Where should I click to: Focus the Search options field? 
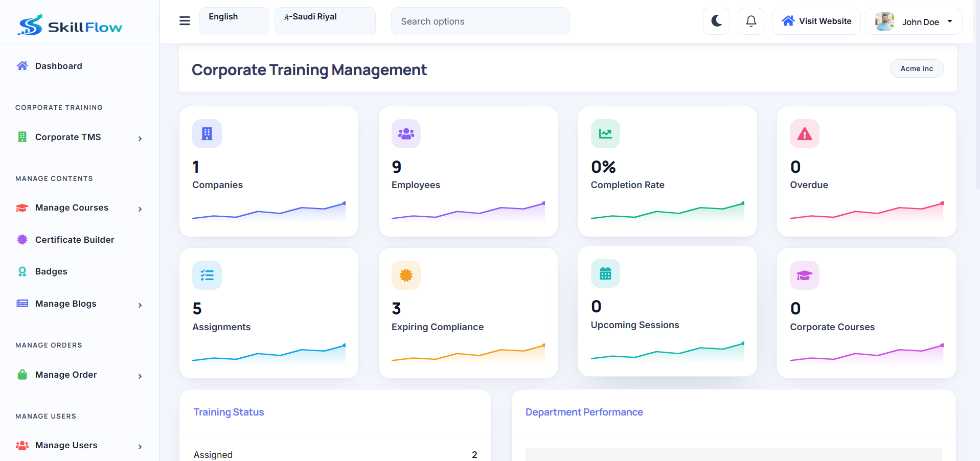481,21
